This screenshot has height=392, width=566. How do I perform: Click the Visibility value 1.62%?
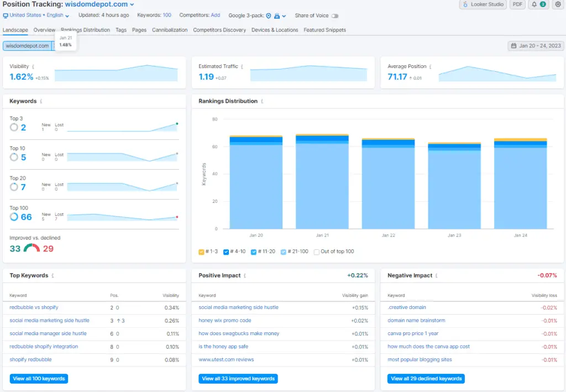tap(22, 77)
